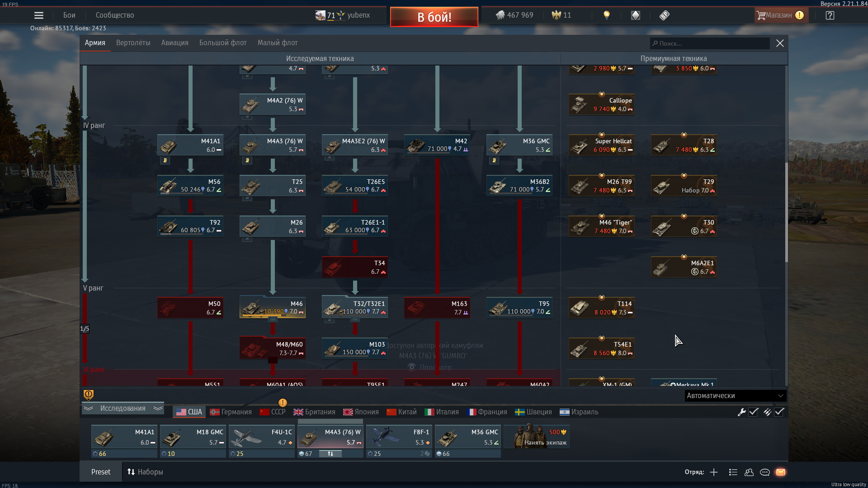
Task: Switch to the Большой флот tab
Action: [223, 43]
